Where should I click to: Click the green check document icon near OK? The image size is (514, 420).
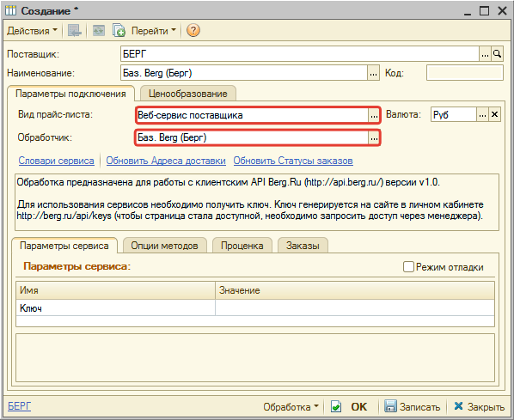[x=336, y=406]
